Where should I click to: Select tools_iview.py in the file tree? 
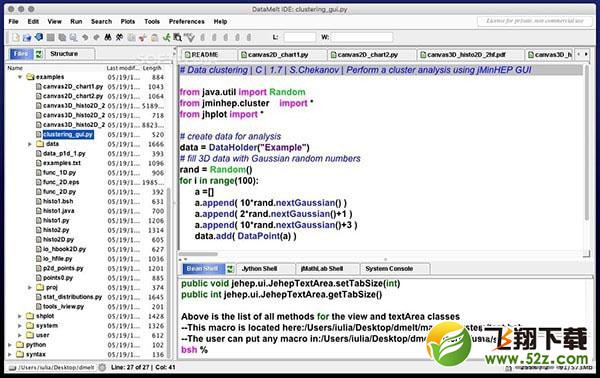[x=63, y=307]
